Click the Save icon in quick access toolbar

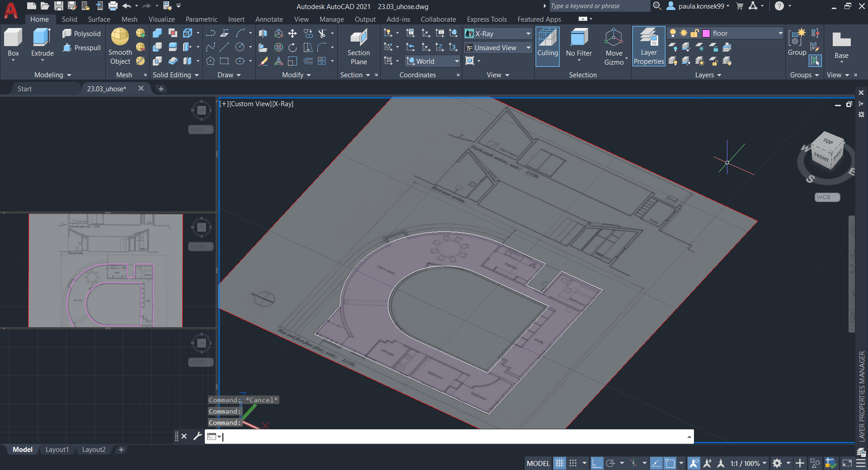(59, 6)
